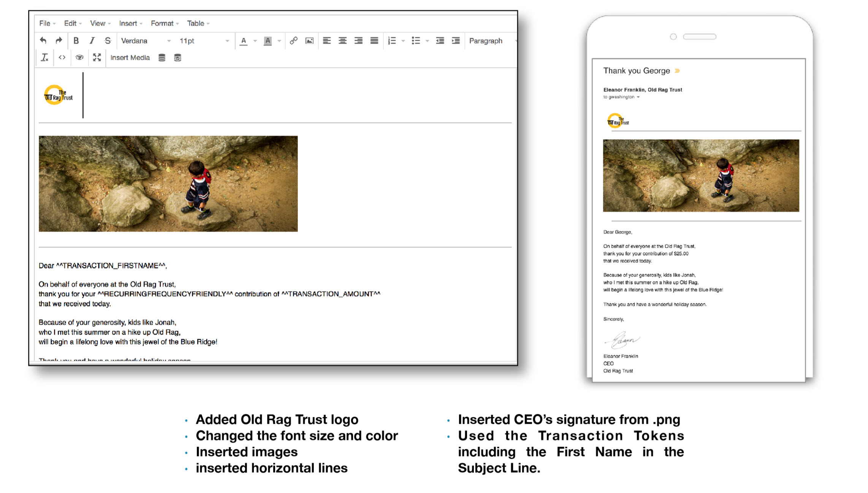Image resolution: width=868 pixels, height=493 pixels.
Task: Select the hiking child photo in editor
Action: (168, 184)
